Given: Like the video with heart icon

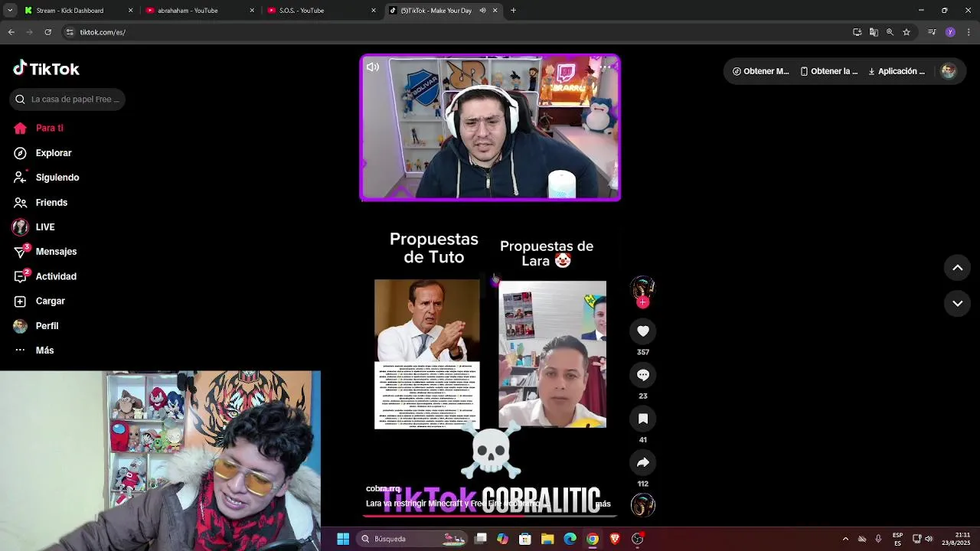Looking at the screenshot, I should pos(643,331).
